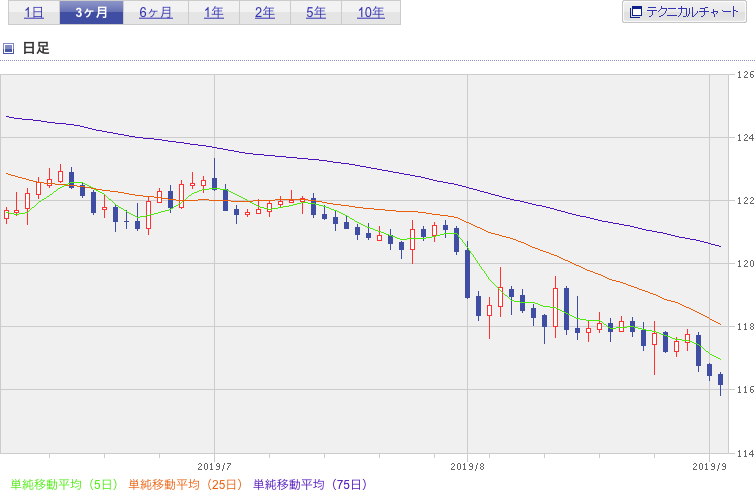Image resolution: width=755 pixels, height=493 pixels.
Task: Click the 単純移動平均（5日）green legend label
Action: coord(64,484)
